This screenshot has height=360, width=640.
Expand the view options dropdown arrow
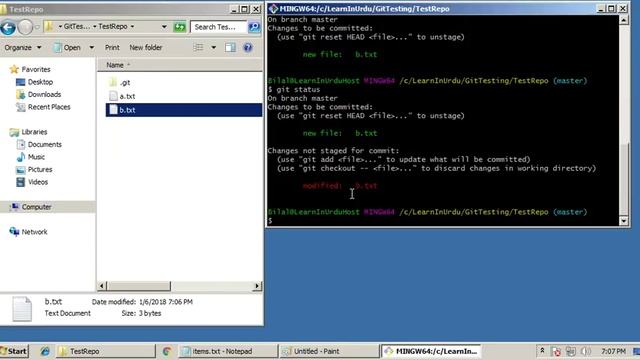tap(213, 48)
